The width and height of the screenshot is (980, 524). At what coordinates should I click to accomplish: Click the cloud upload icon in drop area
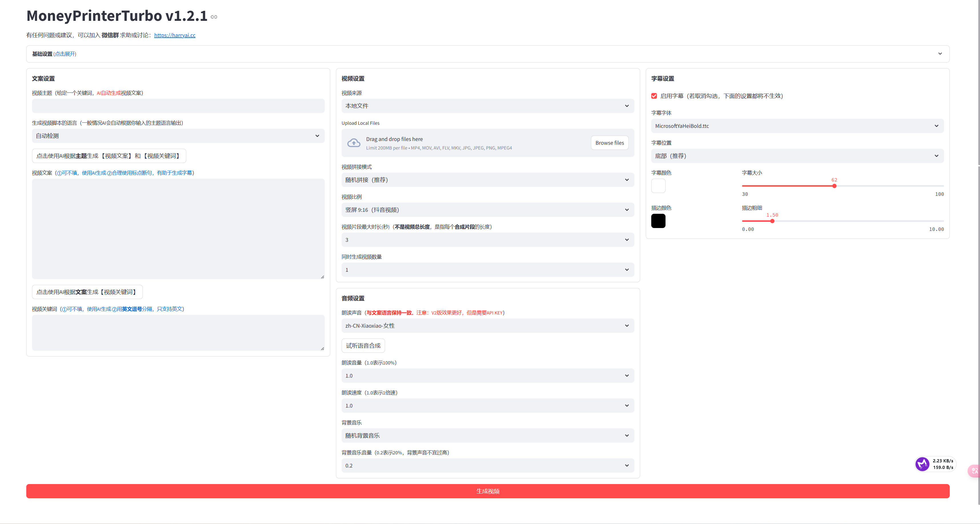point(354,143)
